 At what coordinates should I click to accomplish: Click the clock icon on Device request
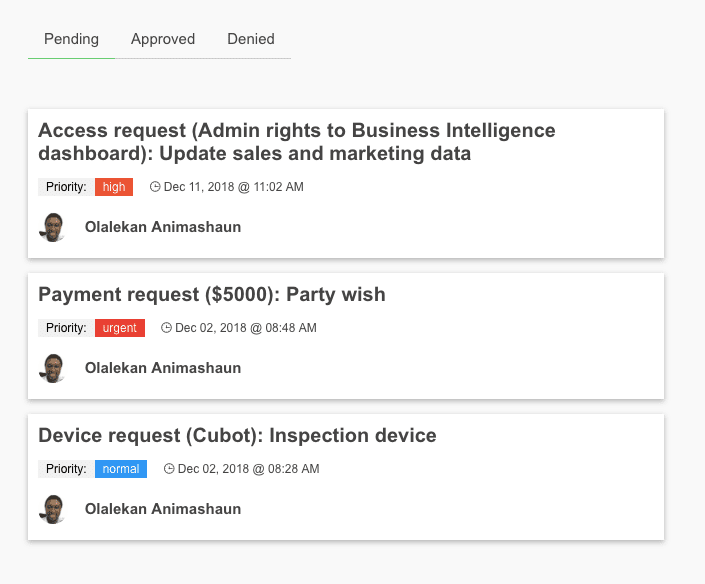pos(169,469)
